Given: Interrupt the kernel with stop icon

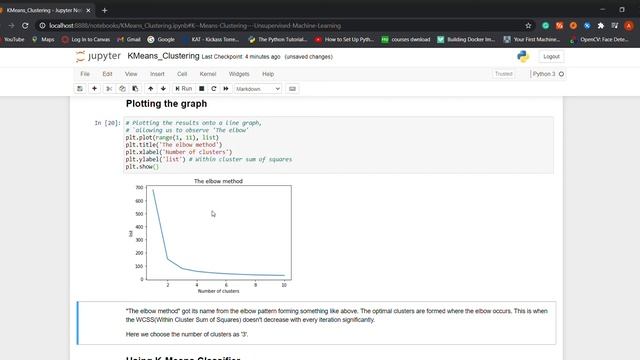Looking at the screenshot, I should click(201, 89).
